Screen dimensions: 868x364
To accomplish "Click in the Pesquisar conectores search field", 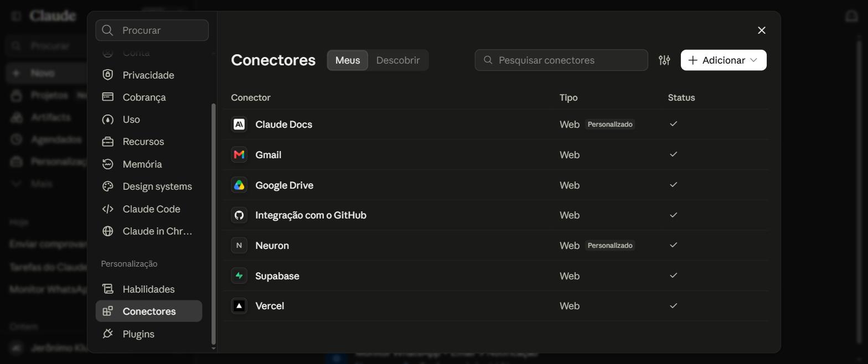I will [561, 60].
